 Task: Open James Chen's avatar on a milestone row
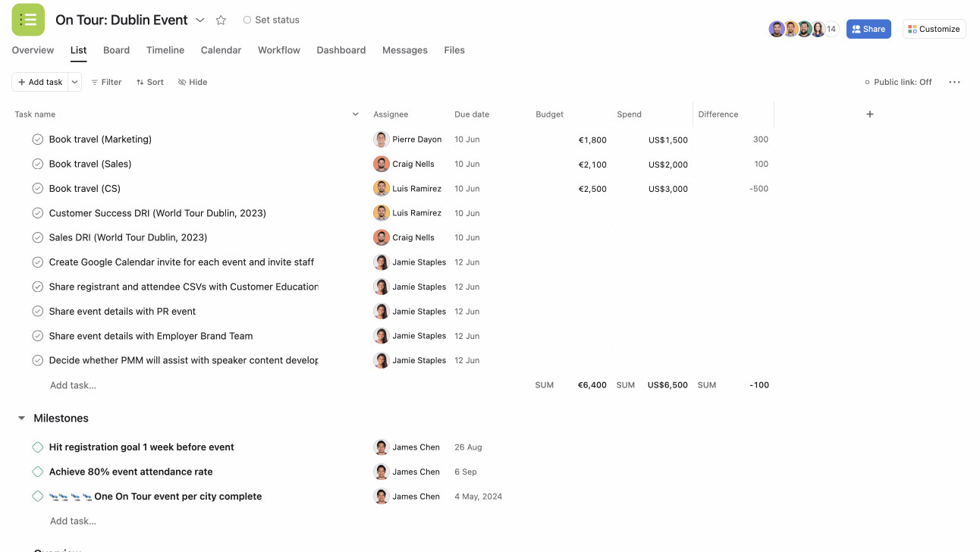(381, 447)
